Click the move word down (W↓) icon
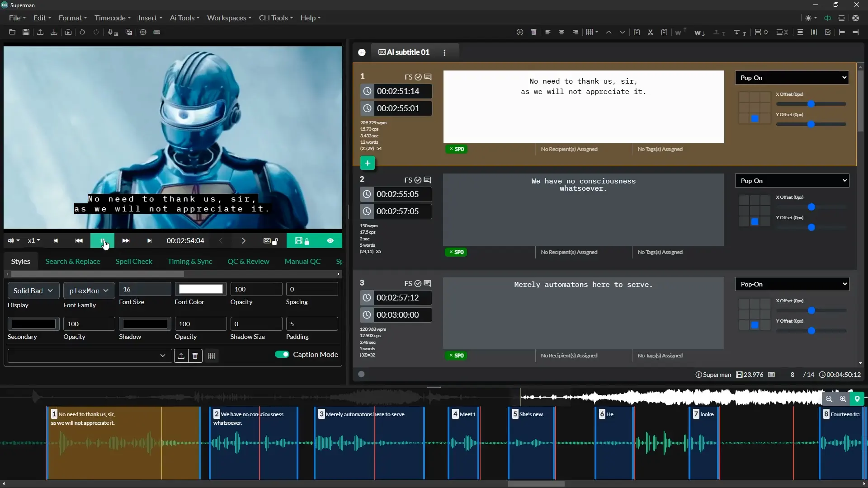 pos(699,33)
